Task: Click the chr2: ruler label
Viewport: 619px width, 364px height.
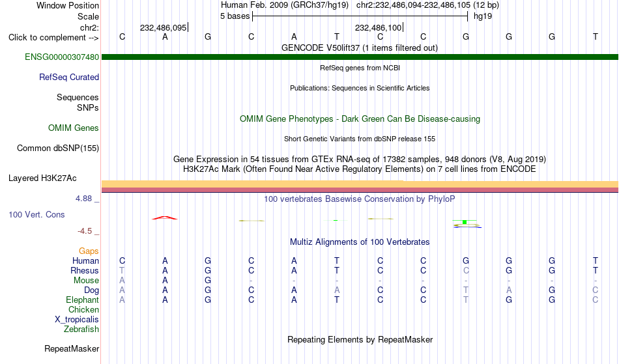Action: 90,28
